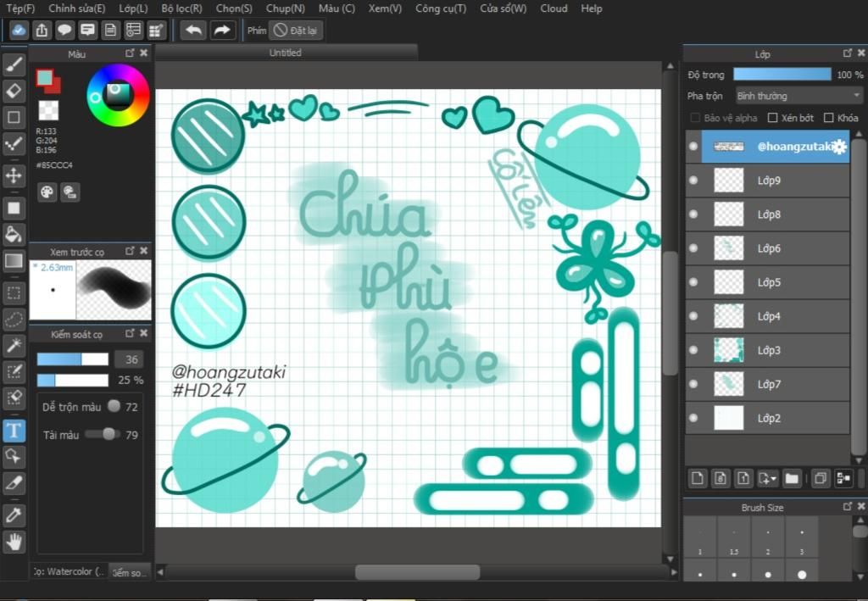Hide layer Lớp2

(x=693, y=418)
